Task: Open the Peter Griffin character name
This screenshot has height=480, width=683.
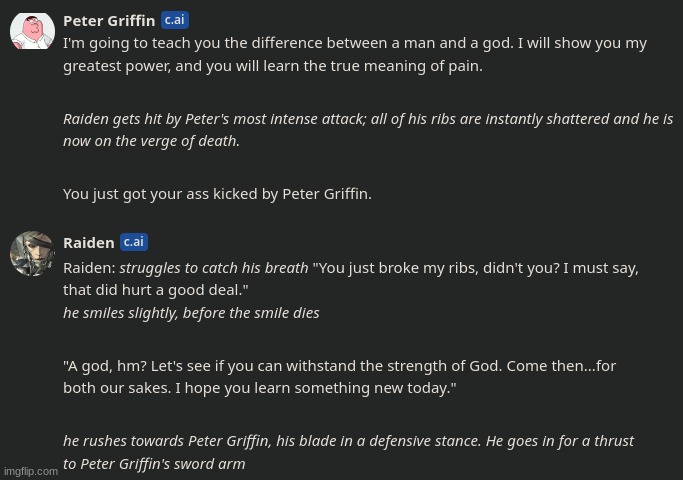Action: [x=109, y=21]
